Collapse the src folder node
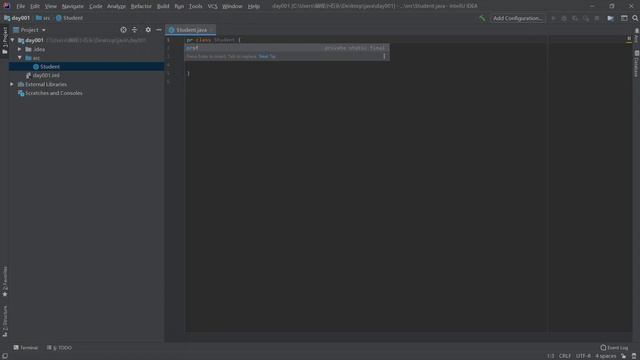The width and height of the screenshot is (640, 360). [x=20, y=58]
